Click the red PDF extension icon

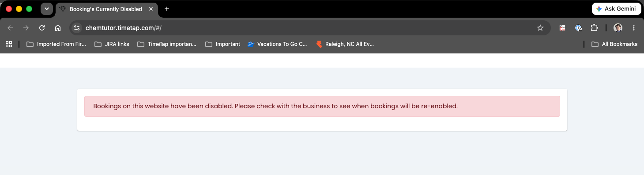(x=562, y=28)
